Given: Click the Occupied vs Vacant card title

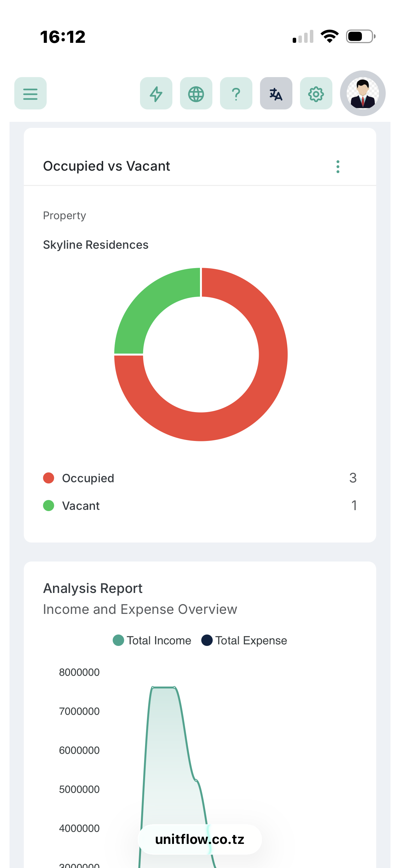Looking at the screenshot, I should point(107,166).
